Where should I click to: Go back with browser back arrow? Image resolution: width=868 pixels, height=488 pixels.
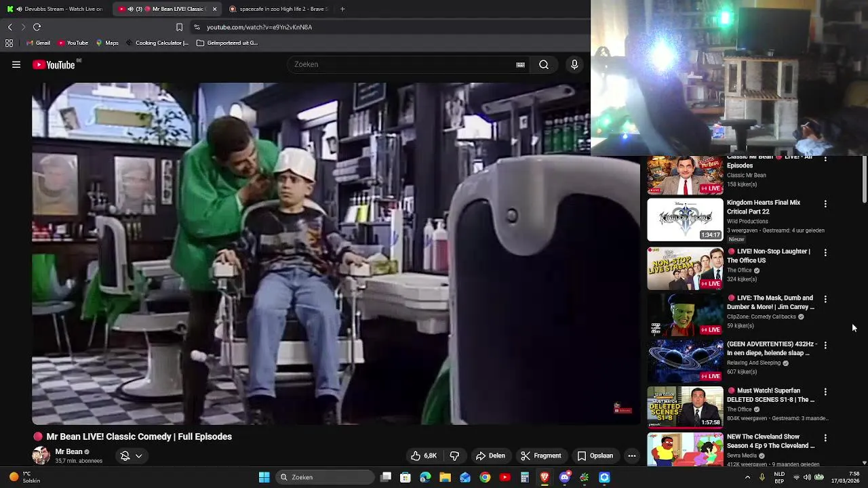9,27
